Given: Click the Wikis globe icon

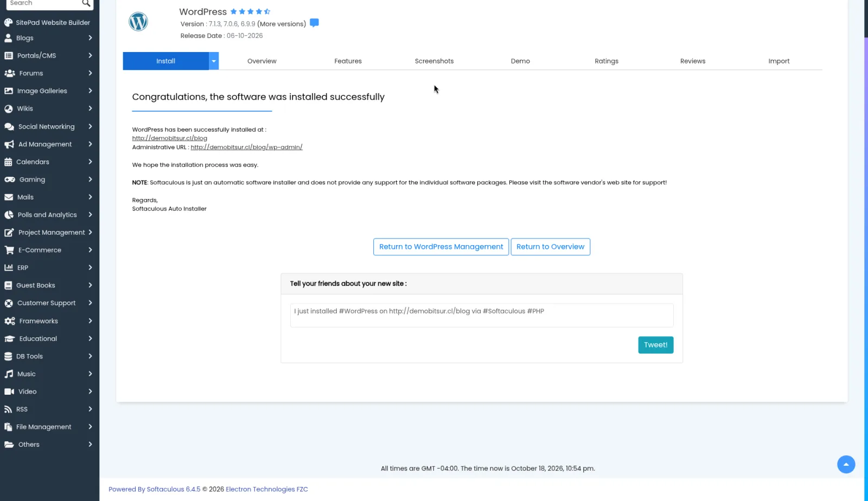Looking at the screenshot, I should [x=9, y=108].
